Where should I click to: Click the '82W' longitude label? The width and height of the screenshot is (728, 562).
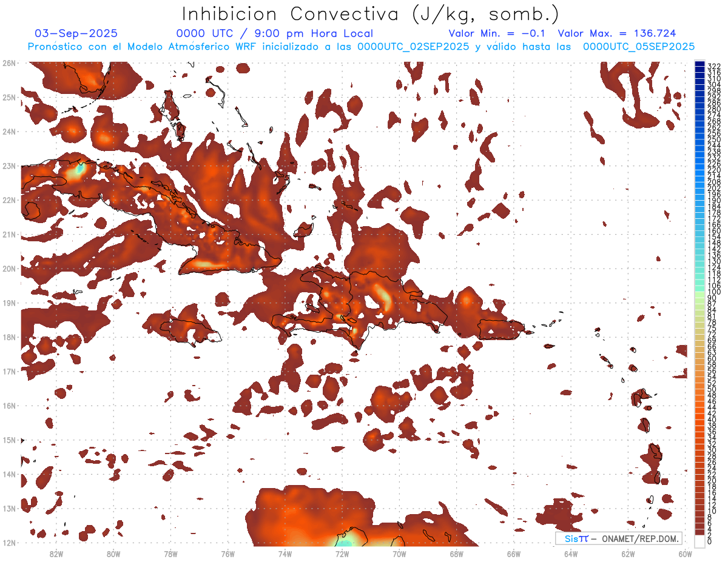pos(56,554)
